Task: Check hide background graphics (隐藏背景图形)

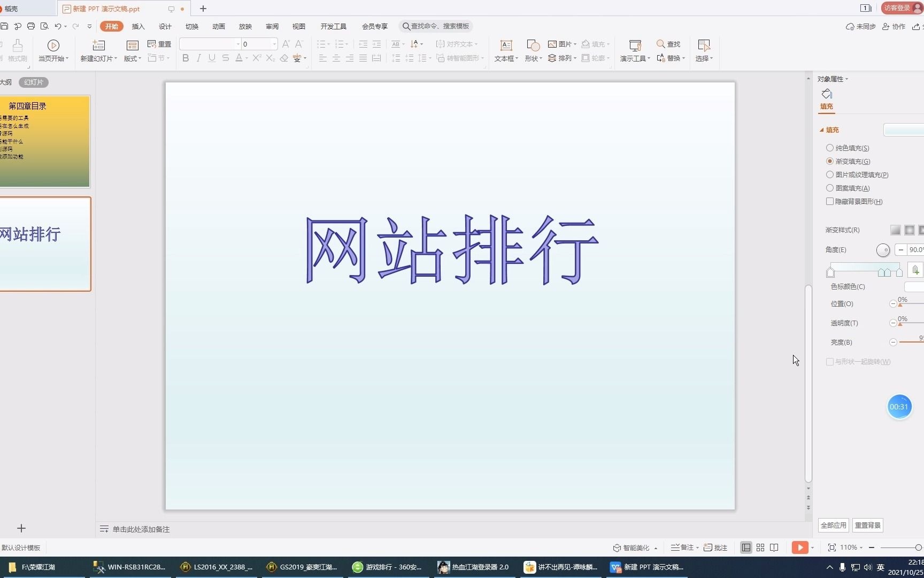Action: click(x=830, y=201)
